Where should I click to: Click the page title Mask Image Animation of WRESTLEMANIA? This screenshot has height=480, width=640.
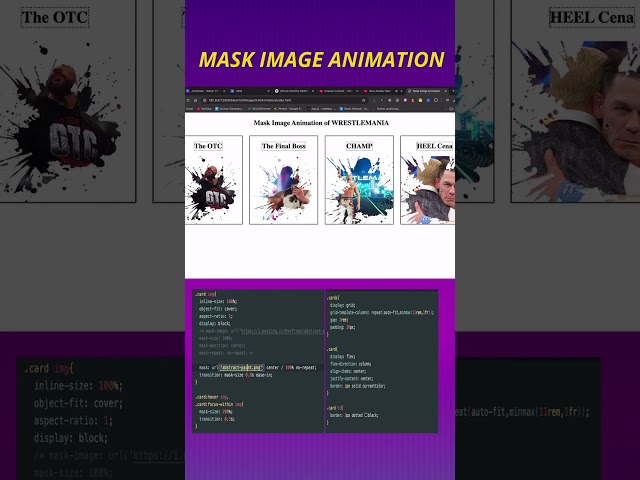tap(321, 122)
